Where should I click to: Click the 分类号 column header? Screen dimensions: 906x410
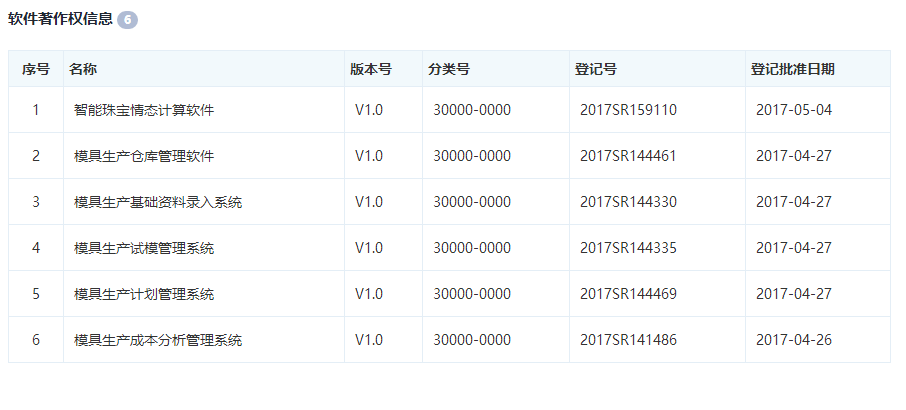point(449,69)
